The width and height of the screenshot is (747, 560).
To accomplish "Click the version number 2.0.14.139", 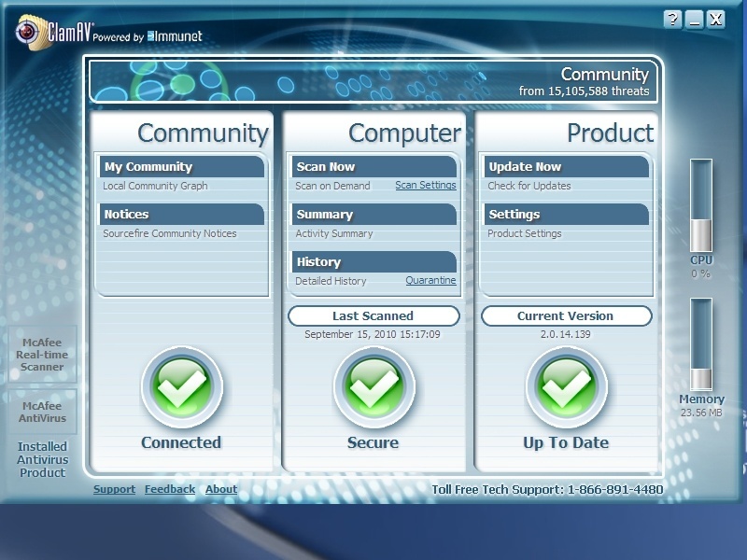I will (x=566, y=334).
